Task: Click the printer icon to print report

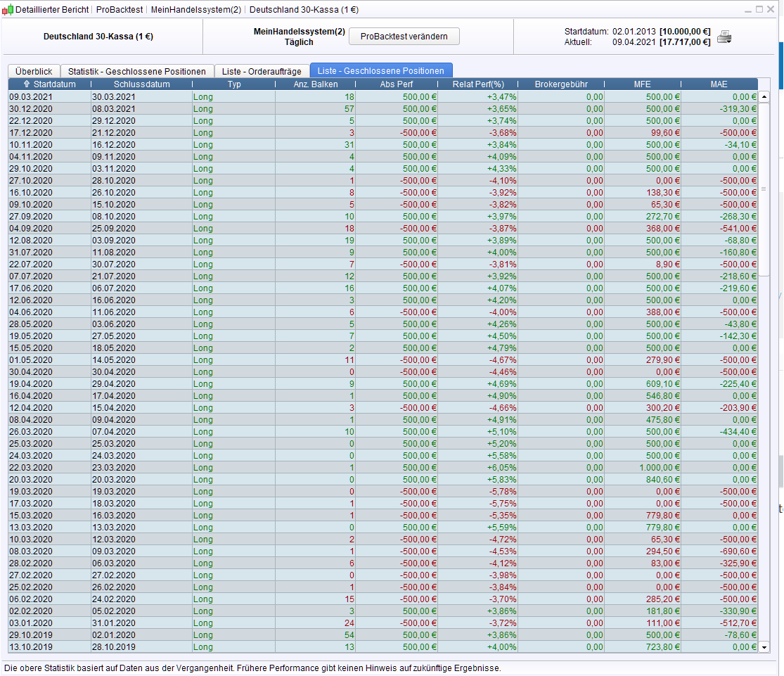Action: [x=724, y=37]
